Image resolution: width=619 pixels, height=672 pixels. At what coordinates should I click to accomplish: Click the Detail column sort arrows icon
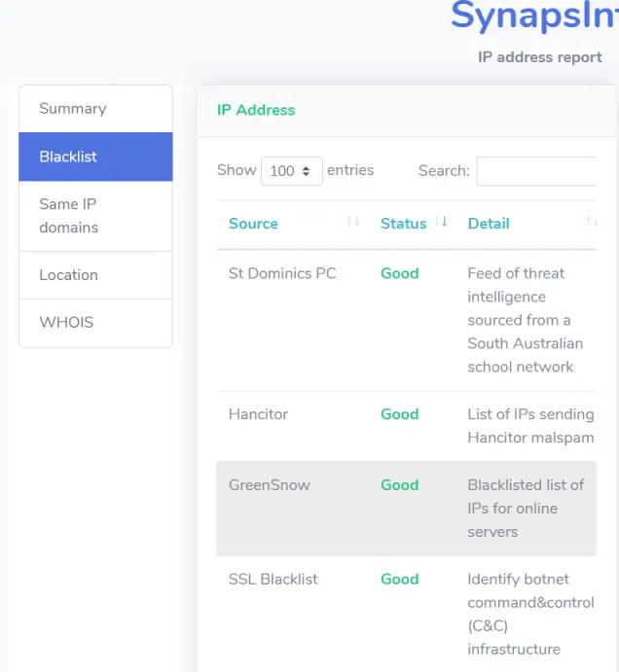coord(591,223)
